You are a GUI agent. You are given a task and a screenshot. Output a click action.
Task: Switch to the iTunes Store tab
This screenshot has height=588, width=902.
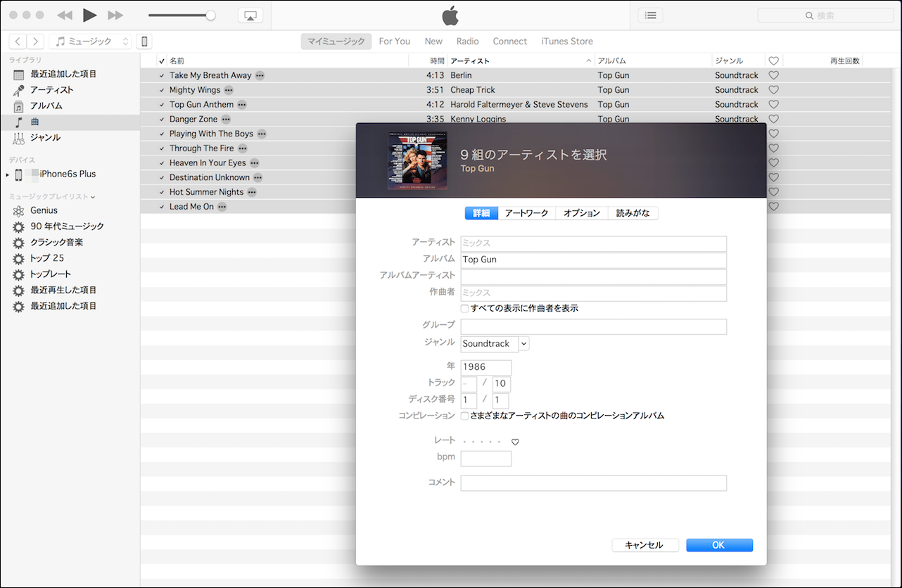[567, 41]
